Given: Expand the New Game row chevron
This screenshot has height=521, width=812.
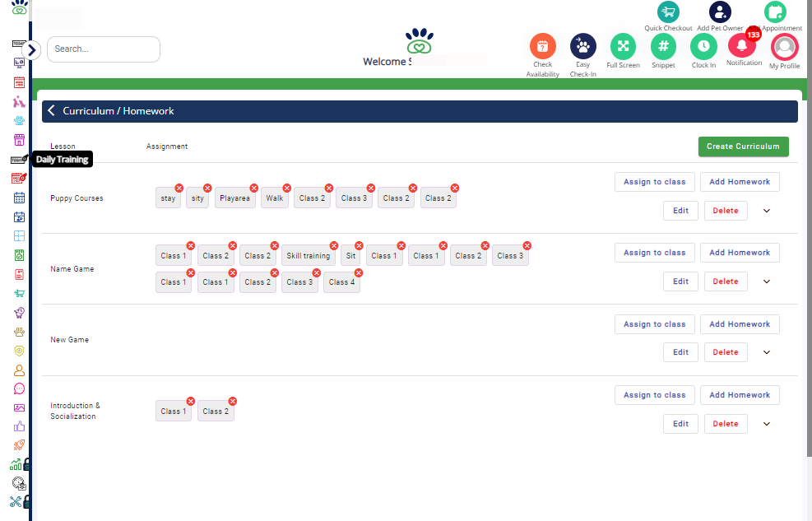Looking at the screenshot, I should (x=767, y=353).
